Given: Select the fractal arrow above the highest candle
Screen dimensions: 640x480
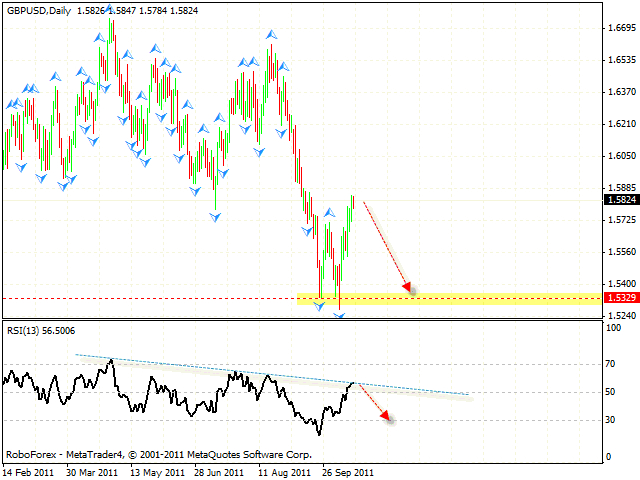Looking at the screenshot, I should (x=99, y=37).
